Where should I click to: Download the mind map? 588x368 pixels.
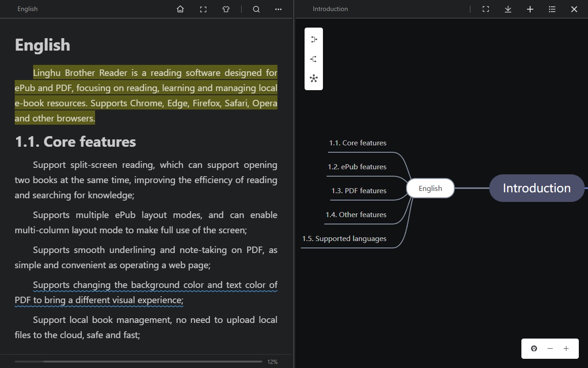click(508, 9)
